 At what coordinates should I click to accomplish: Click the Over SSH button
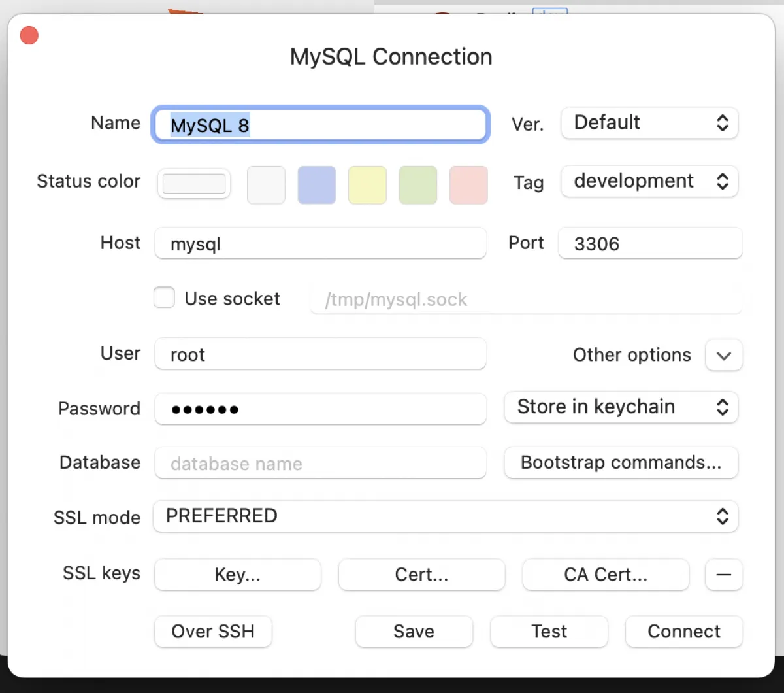click(213, 632)
